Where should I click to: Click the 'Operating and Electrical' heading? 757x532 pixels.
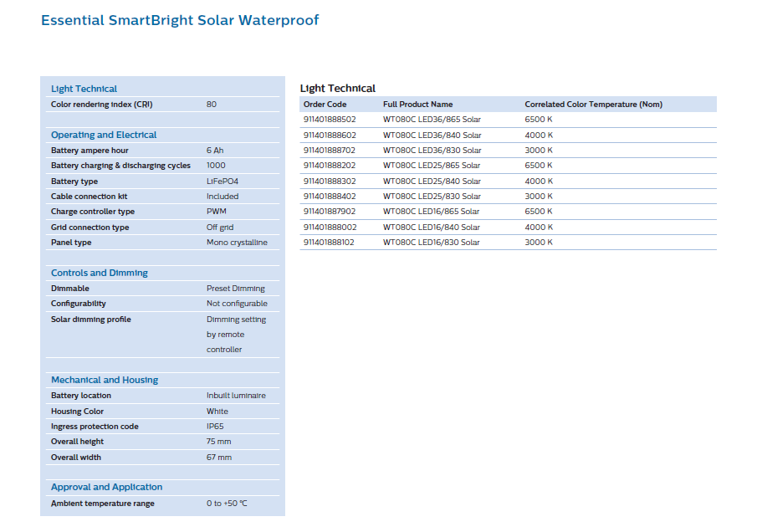[104, 135]
